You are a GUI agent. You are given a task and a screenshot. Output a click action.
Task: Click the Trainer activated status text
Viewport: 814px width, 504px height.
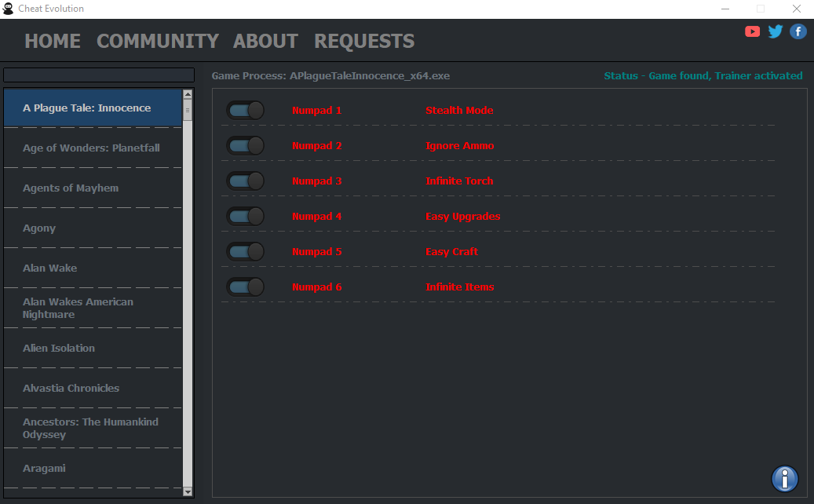point(703,76)
